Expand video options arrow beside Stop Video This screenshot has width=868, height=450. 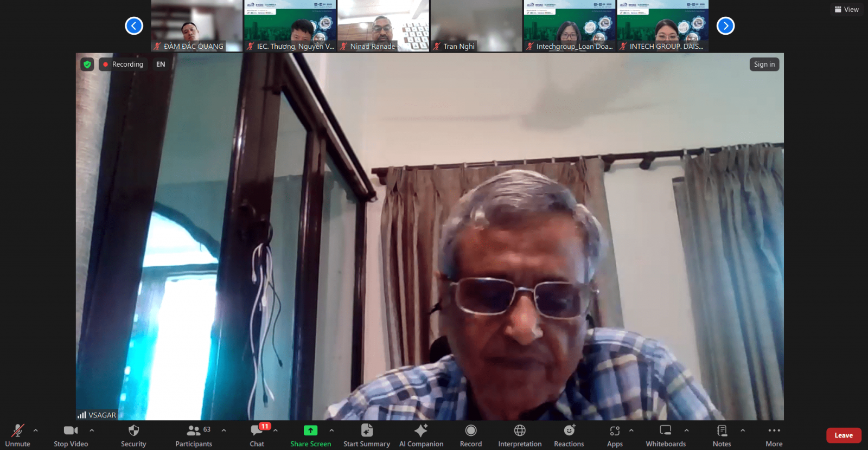point(92,430)
